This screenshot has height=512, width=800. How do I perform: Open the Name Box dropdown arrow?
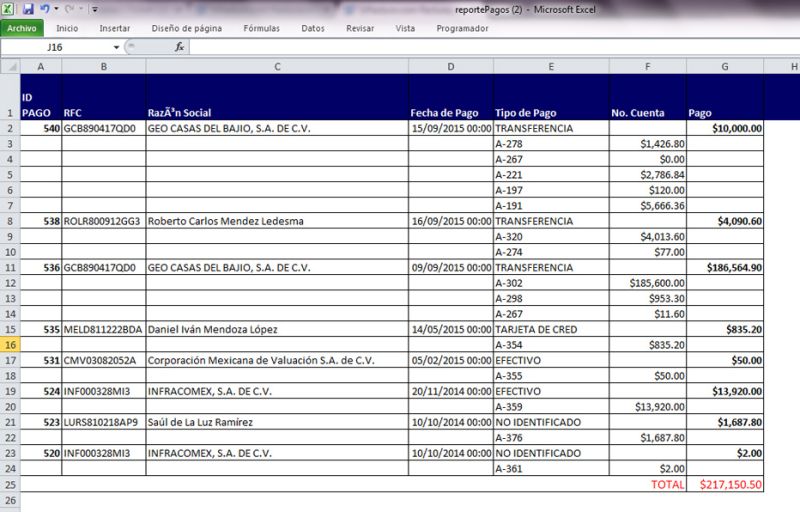116,47
